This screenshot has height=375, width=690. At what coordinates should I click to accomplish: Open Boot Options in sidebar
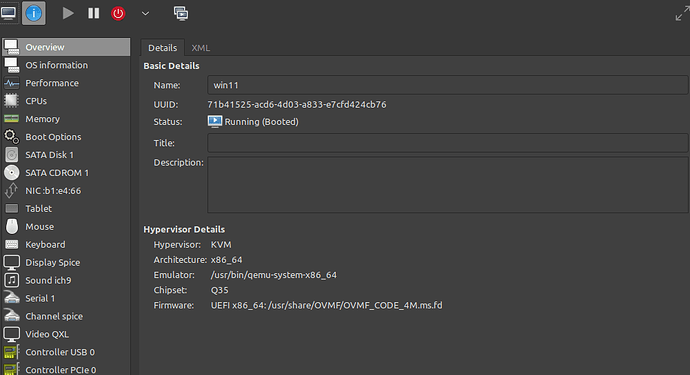66,137
